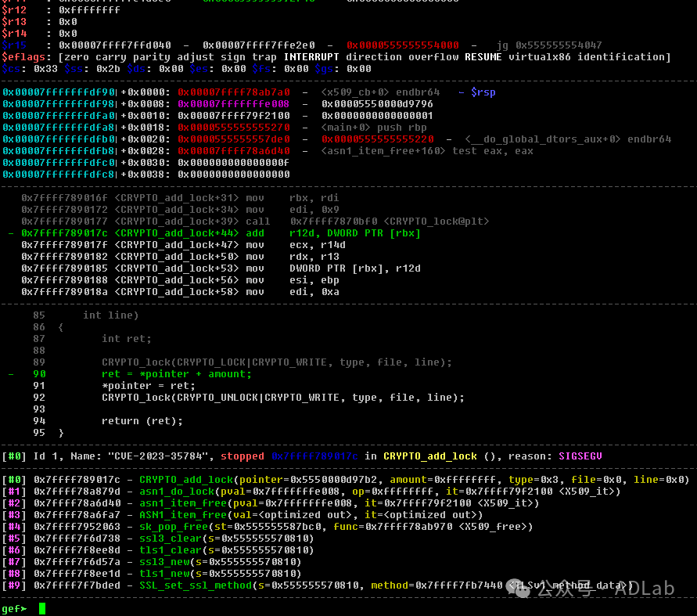
Task: Click the $r13 register label
Action: tap(15, 22)
